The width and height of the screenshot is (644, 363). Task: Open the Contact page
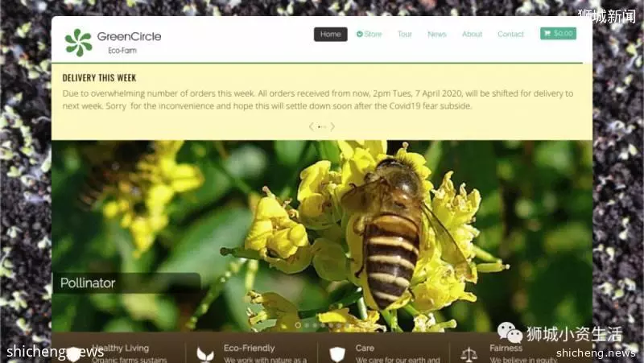[x=510, y=34]
